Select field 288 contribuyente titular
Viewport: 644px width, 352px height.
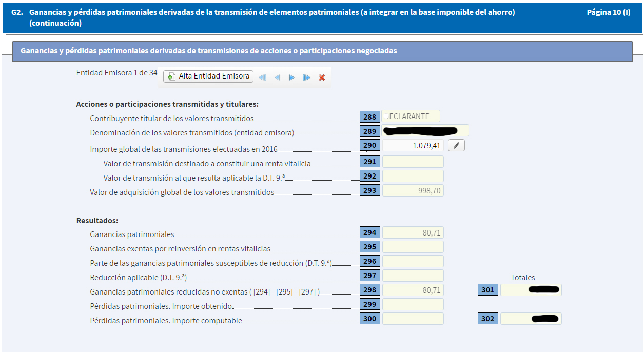[411, 116]
